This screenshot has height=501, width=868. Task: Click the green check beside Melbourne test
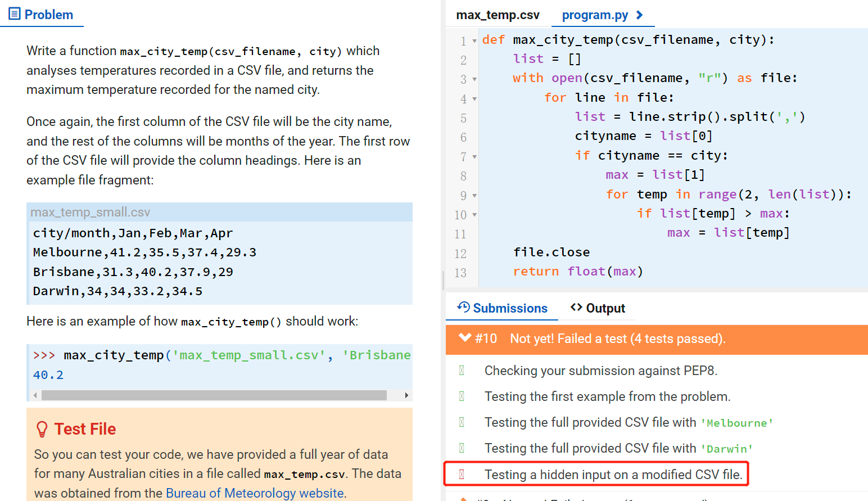pos(462,422)
